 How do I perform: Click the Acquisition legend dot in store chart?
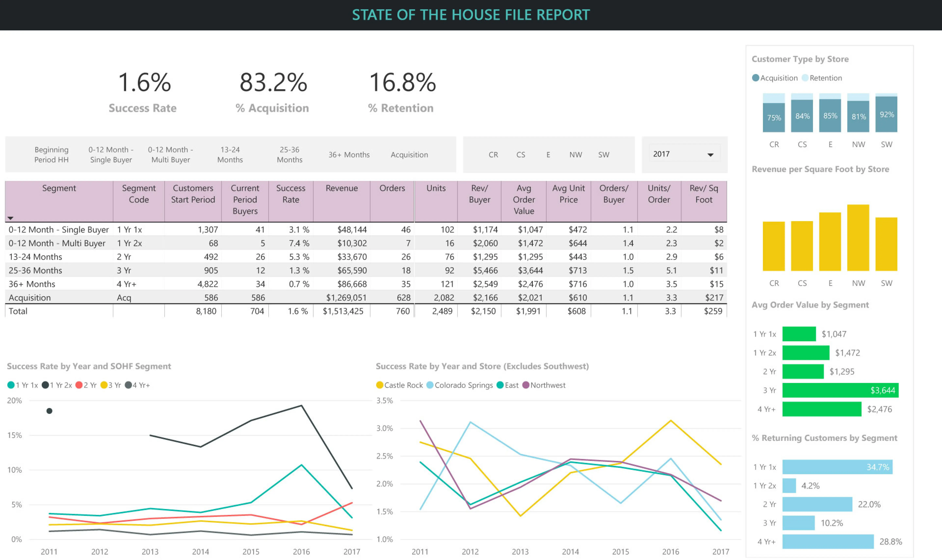[x=756, y=78]
